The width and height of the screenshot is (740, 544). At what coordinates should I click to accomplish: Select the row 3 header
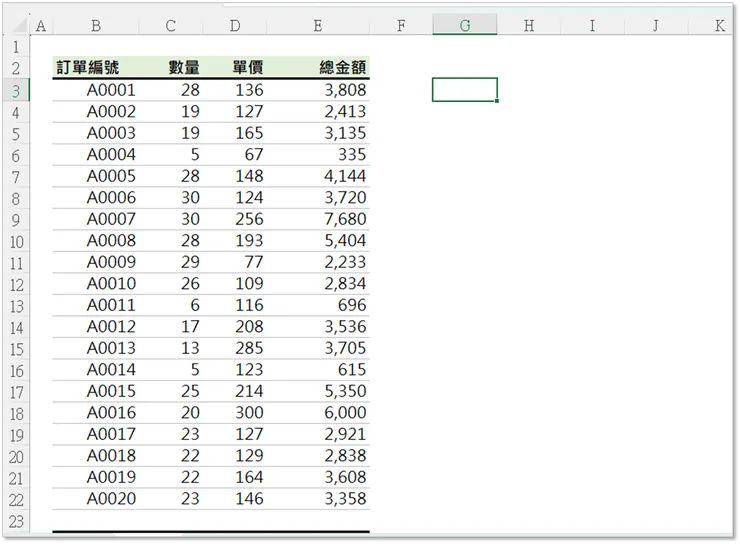pos(16,91)
